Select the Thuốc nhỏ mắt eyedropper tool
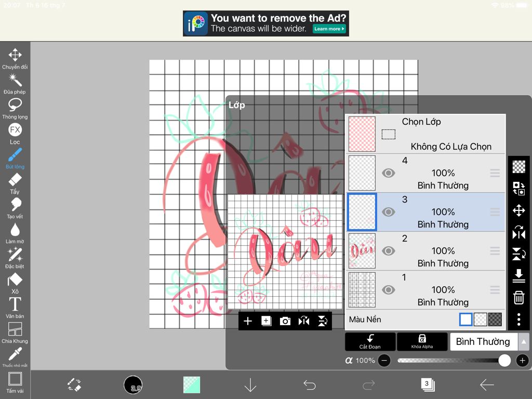 [15, 357]
